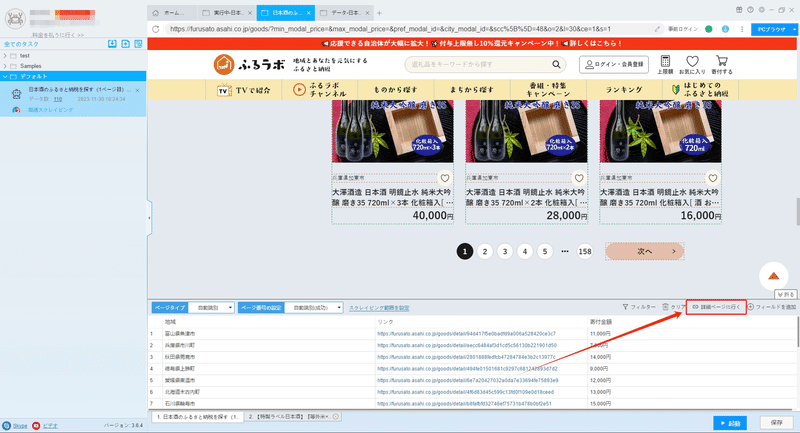Expand the test folder
The width and height of the screenshot is (800, 433).
click(5, 56)
